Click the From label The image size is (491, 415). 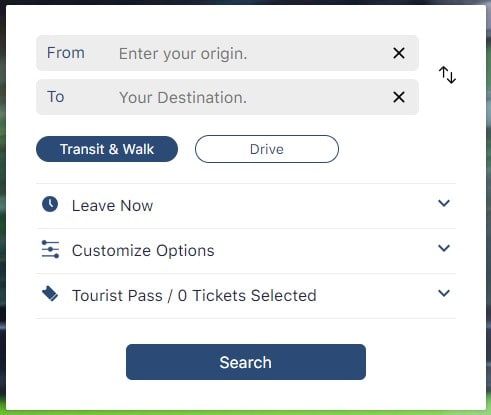(x=66, y=53)
